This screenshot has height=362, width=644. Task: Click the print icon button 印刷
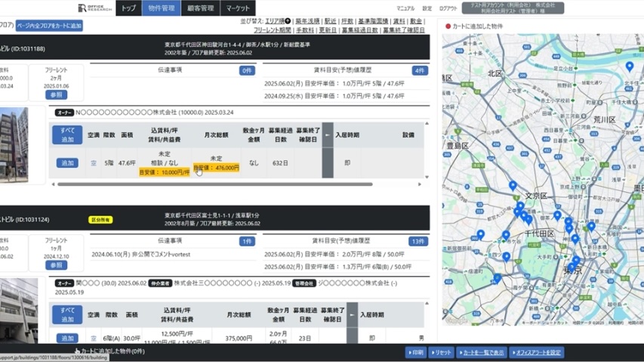[416, 353]
